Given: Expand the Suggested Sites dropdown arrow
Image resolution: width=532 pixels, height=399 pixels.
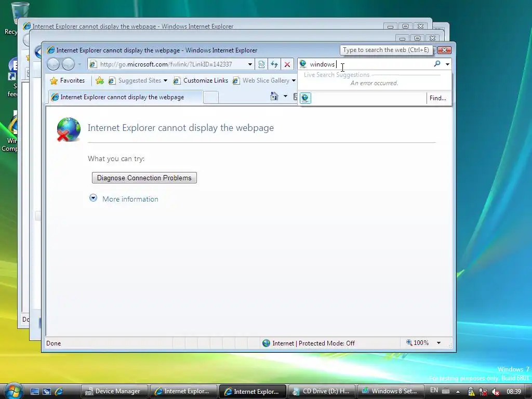Looking at the screenshot, I should [x=165, y=81].
